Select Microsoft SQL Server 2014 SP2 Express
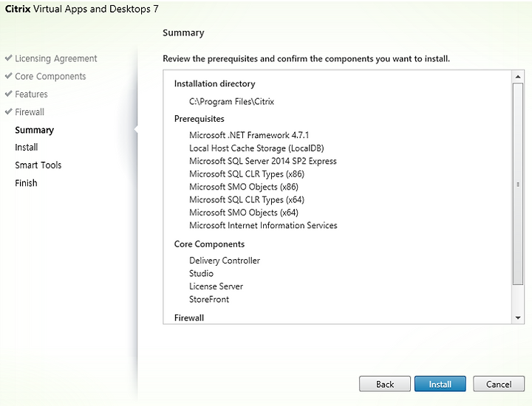The image size is (532, 406). click(x=263, y=161)
